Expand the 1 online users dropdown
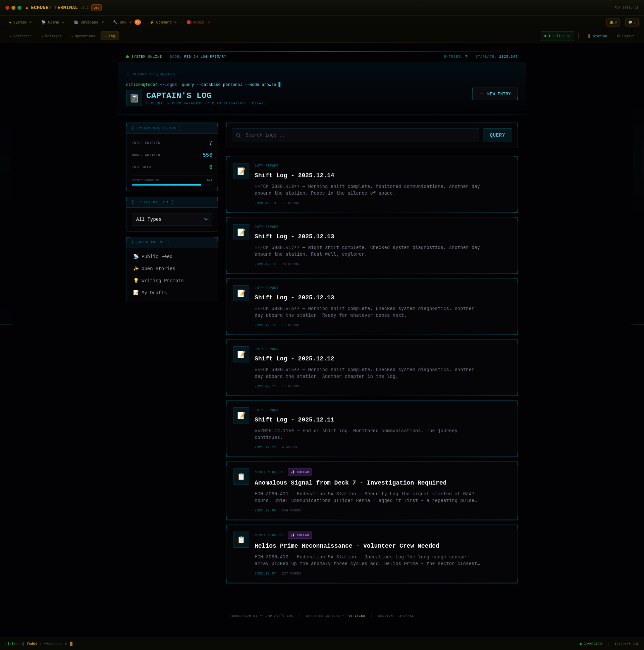Screen dimensions: 644x650 tap(557, 36)
